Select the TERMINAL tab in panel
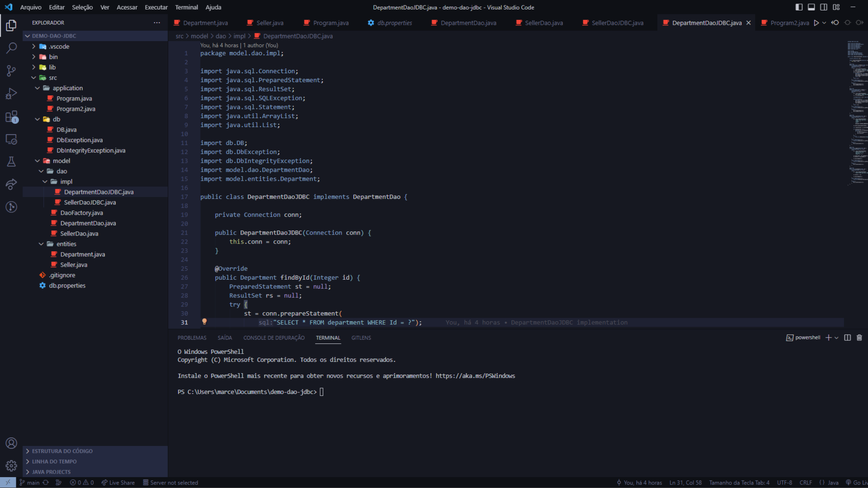This screenshot has width=868, height=488. pos(328,338)
